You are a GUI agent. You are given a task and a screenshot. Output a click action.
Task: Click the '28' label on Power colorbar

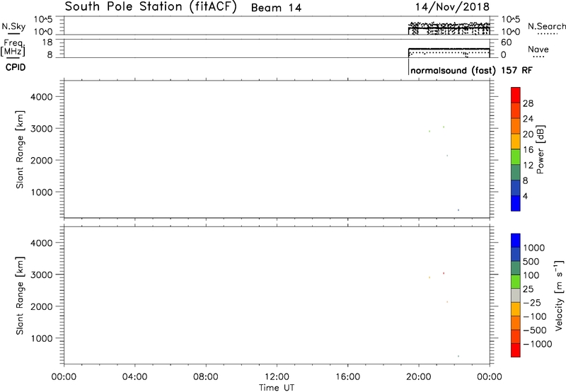(528, 103)
